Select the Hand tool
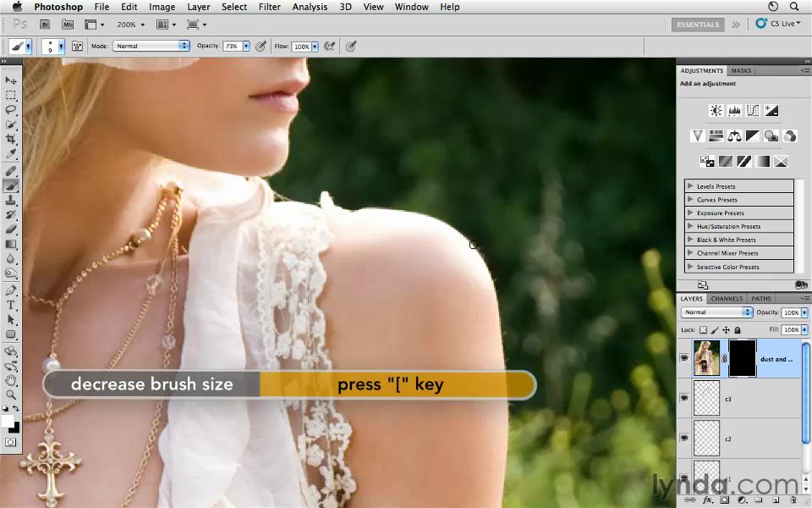Screen dimensions: 812x508 [x=11, y=380]
